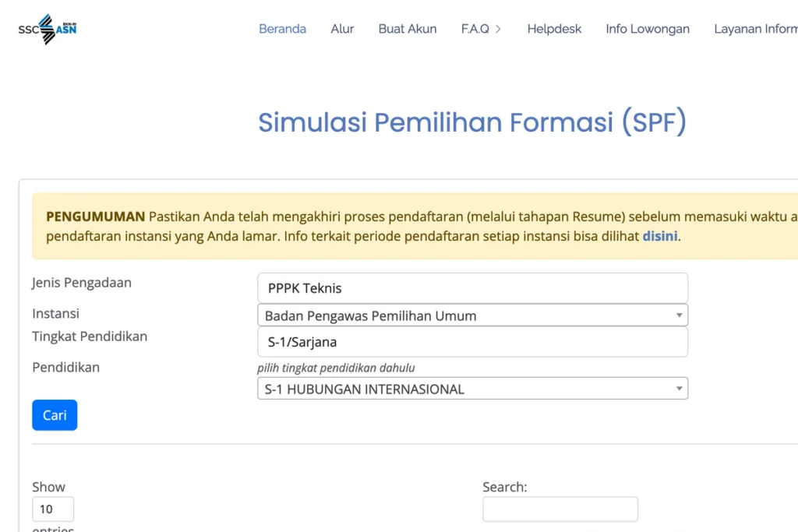
Task: Click the Tingkat Pendidikan field showing S-1/Sarjana
Action: pyautogui.click(x=472, y=342)
